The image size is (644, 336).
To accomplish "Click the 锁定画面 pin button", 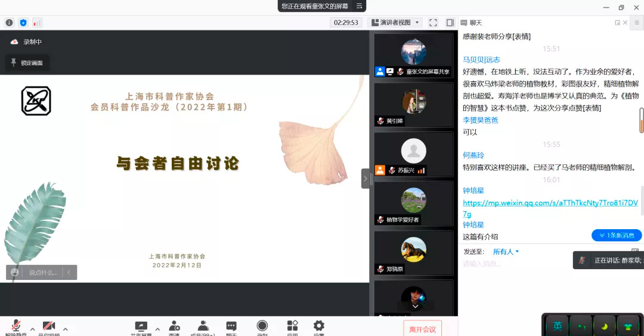I will [27, 63].
